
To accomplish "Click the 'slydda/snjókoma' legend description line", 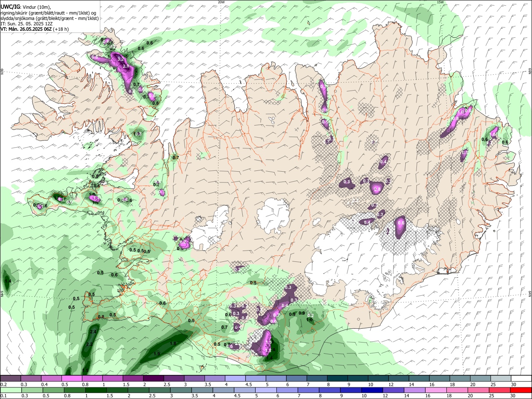I will pos(49,18).
